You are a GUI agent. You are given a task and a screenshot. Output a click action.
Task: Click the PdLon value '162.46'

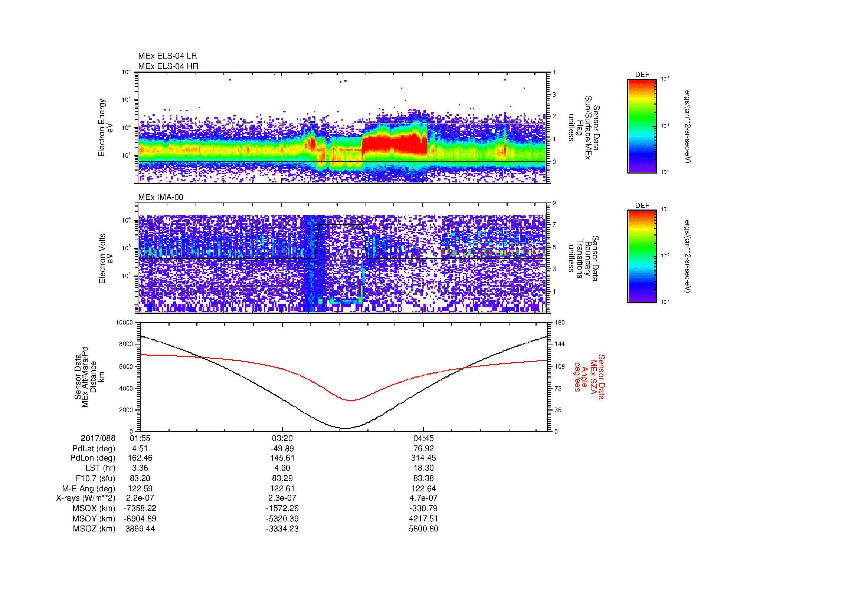(140, 458)
